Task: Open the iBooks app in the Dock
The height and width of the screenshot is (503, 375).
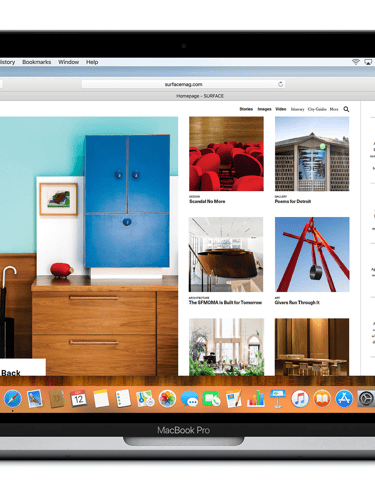Action: click(x=322, y=399)
